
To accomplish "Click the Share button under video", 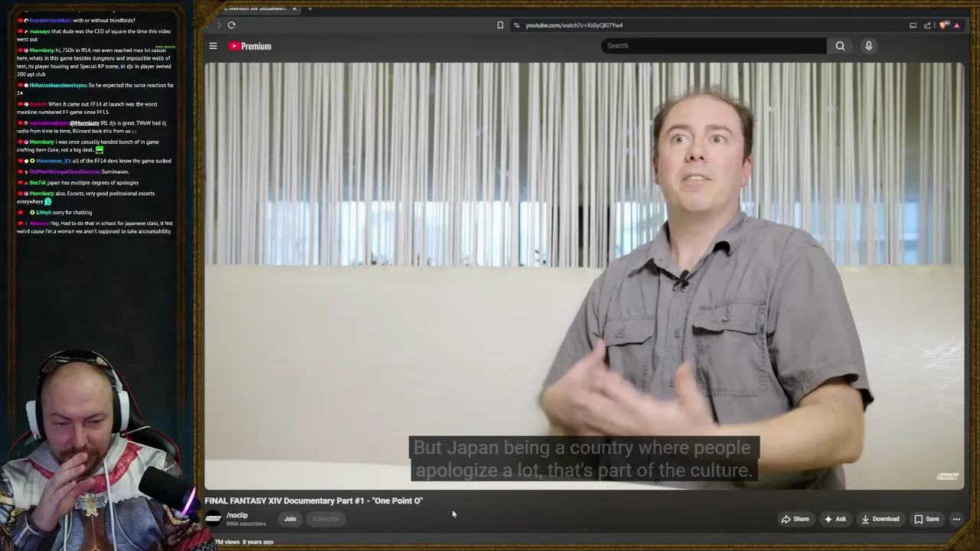I will tap(795, 519).
